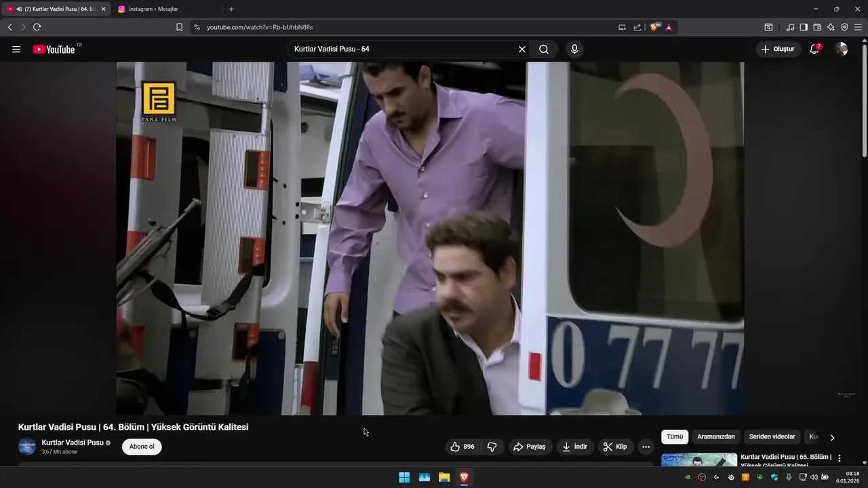Open the channel avatar next to title
Image resolution: width=868 pixels, height=488 pixels.
[27, 447]
